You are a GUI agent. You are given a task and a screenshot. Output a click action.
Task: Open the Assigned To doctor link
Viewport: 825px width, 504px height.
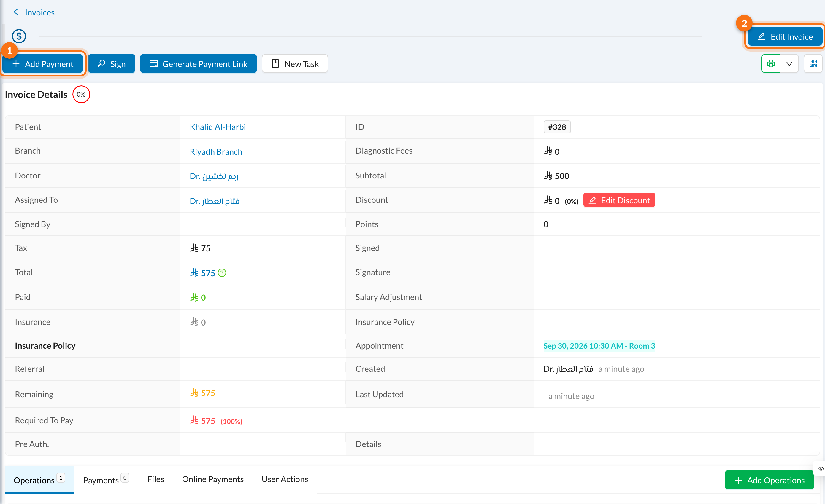point(215,201)
